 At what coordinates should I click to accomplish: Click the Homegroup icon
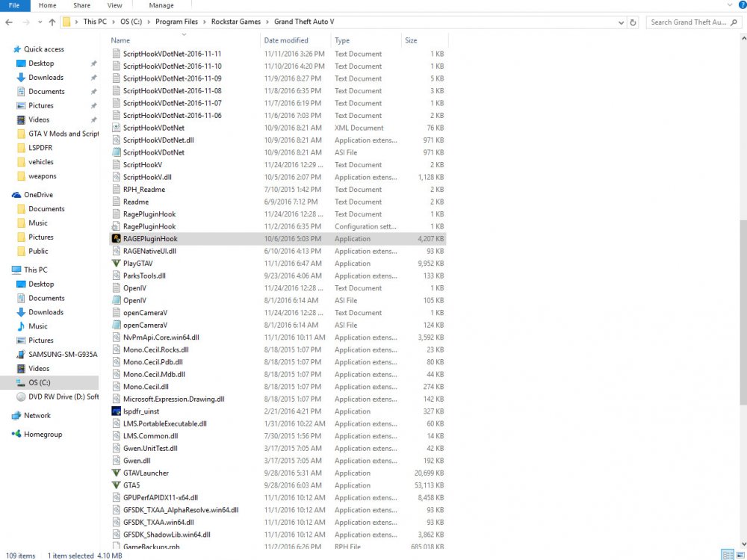(x=16, y=435)
